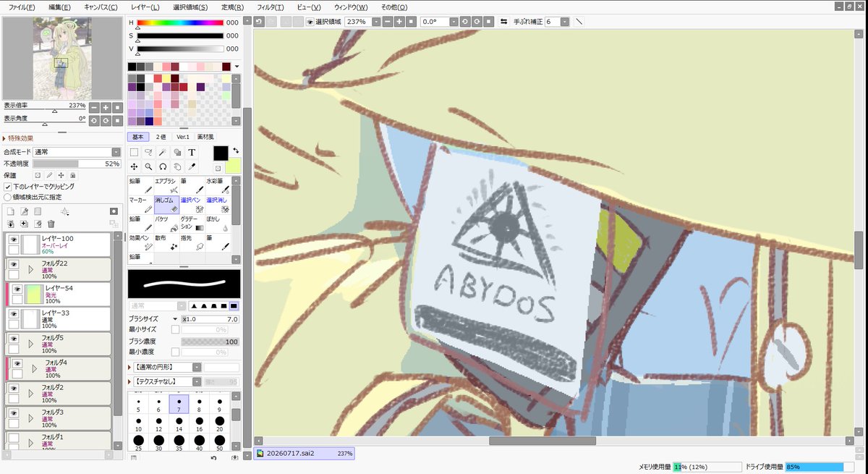
Task: Choose the 散布 scatter brush
Action: [166, 242]
